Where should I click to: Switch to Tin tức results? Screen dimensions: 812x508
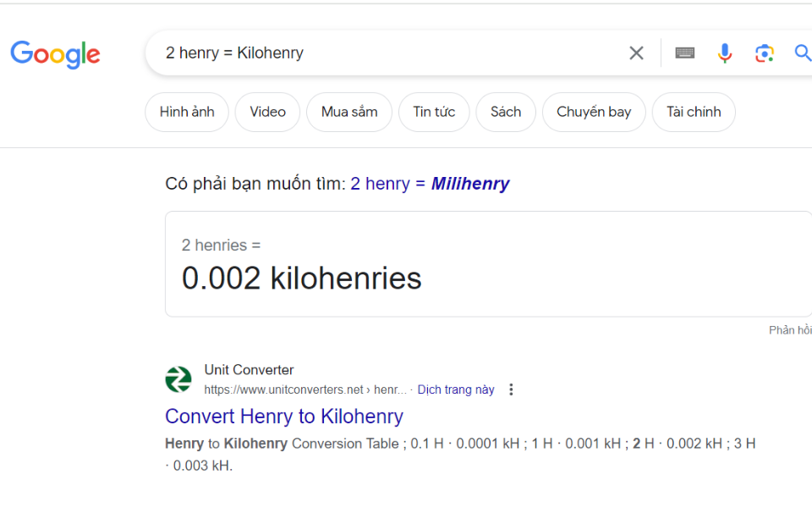[x=433, y=112]
